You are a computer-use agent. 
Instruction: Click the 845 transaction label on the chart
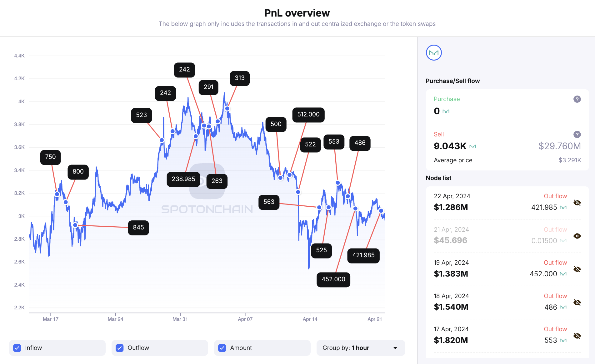[x=138, y=228]
